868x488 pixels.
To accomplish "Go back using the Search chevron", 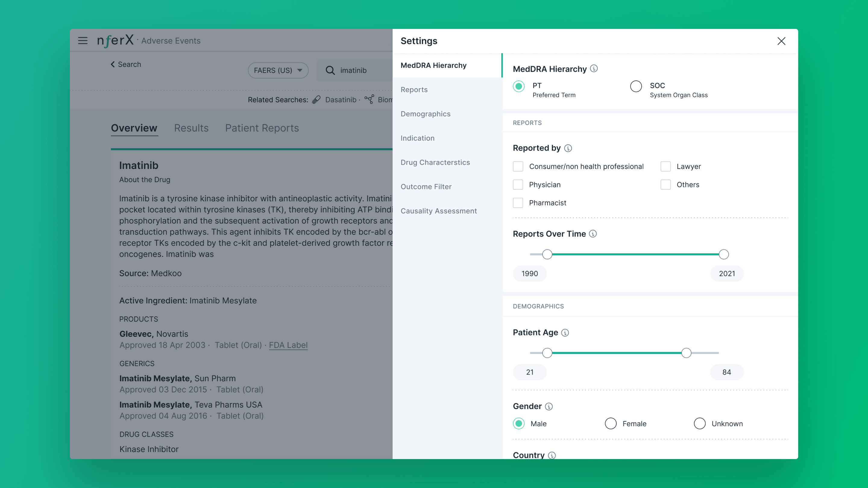I will 112,64.
